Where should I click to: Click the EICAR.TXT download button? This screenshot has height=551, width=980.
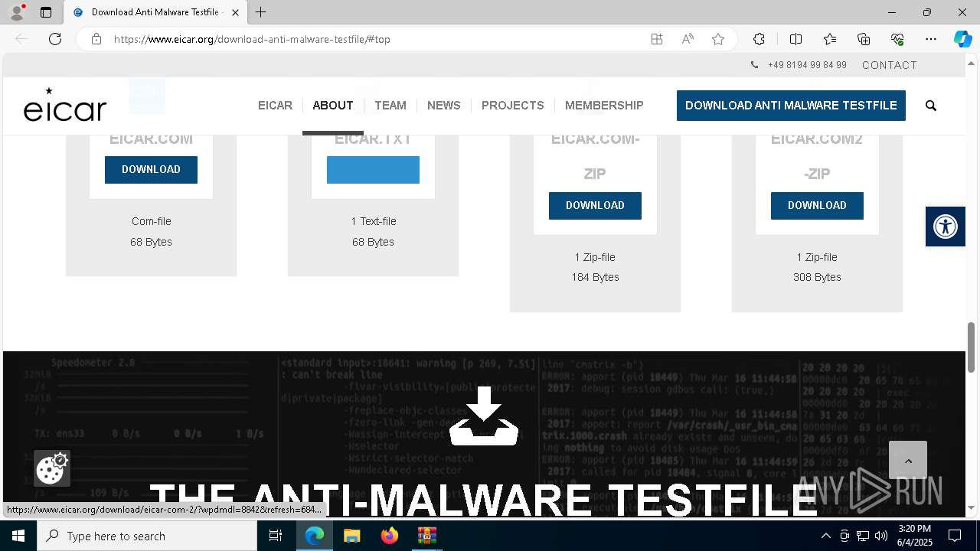point(373,170)
